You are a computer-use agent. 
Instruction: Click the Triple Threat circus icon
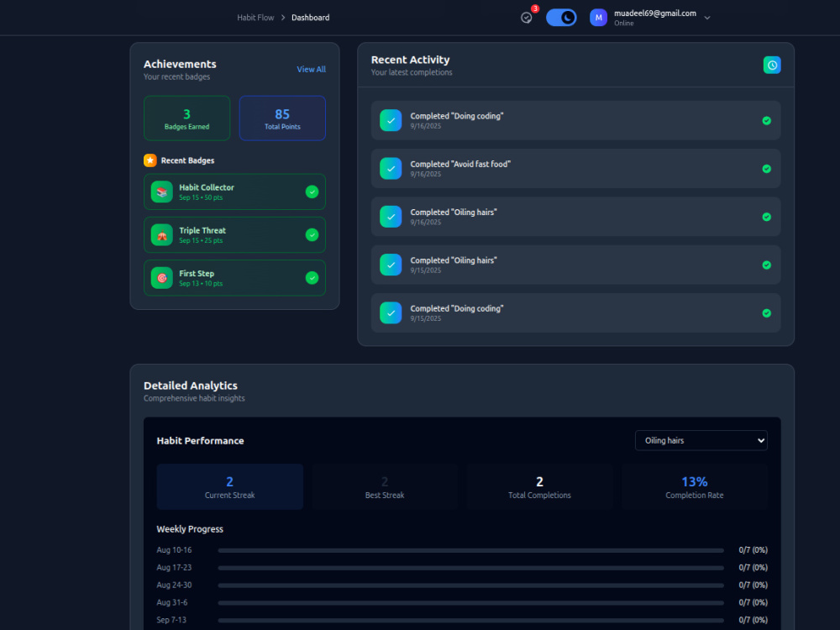point(162,234)
